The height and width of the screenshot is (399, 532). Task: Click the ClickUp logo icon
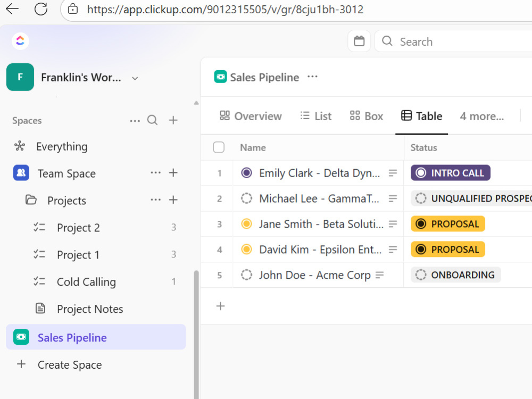pyautogui.click(x=20, y=41)
